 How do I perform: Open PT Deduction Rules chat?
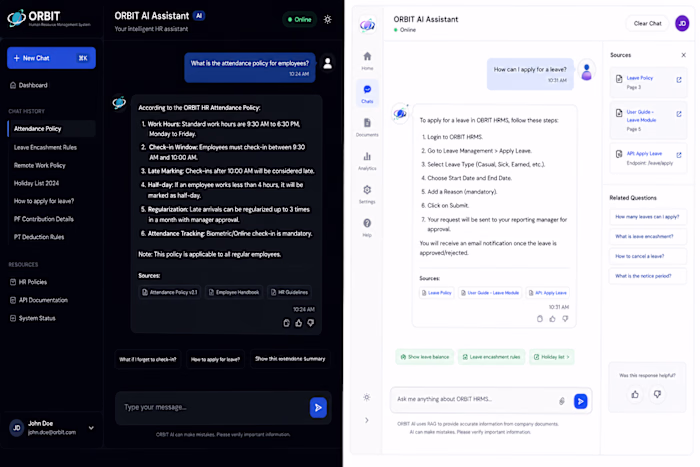click(39, 237)
